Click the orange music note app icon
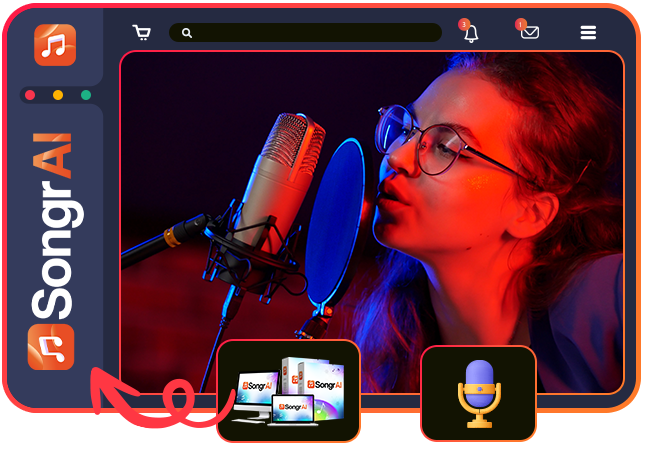This screenshot has width=645, height=451. point(55,45)
